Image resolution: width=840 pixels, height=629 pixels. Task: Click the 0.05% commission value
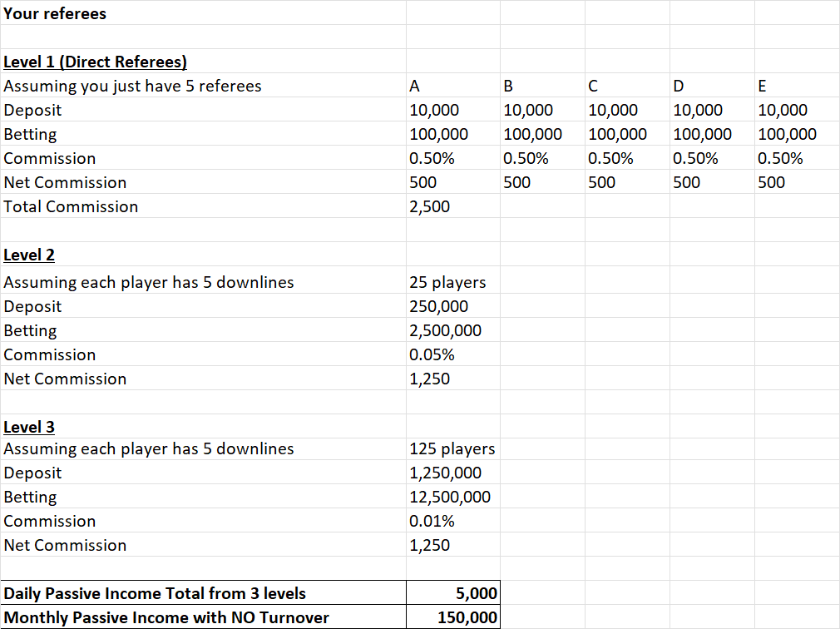pos(432,354)
